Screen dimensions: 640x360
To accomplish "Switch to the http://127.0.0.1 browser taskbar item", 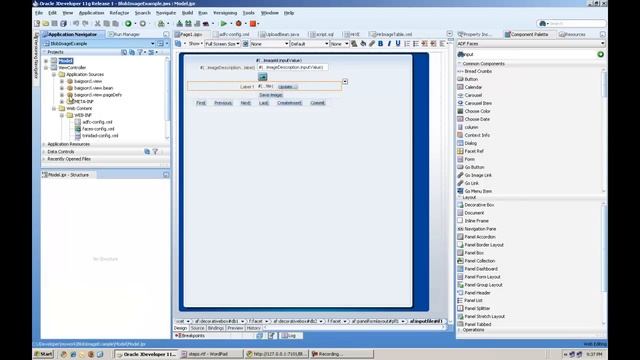I will [x=277, y=354].
